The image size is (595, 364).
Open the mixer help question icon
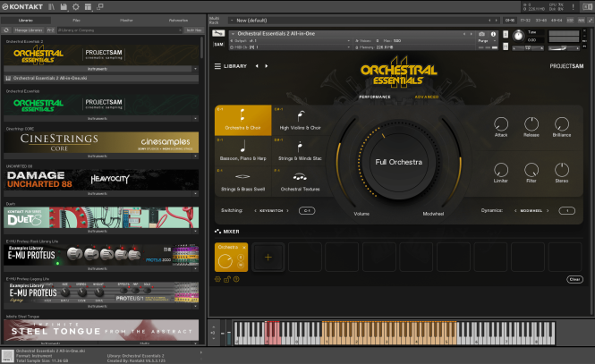[x=236, y=279]
